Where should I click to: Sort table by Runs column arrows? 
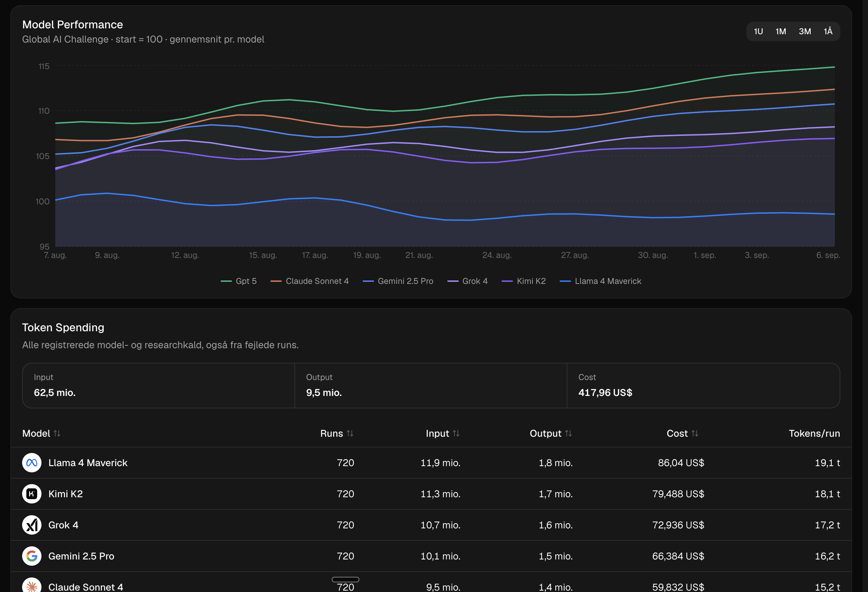[x=350, y=433]
